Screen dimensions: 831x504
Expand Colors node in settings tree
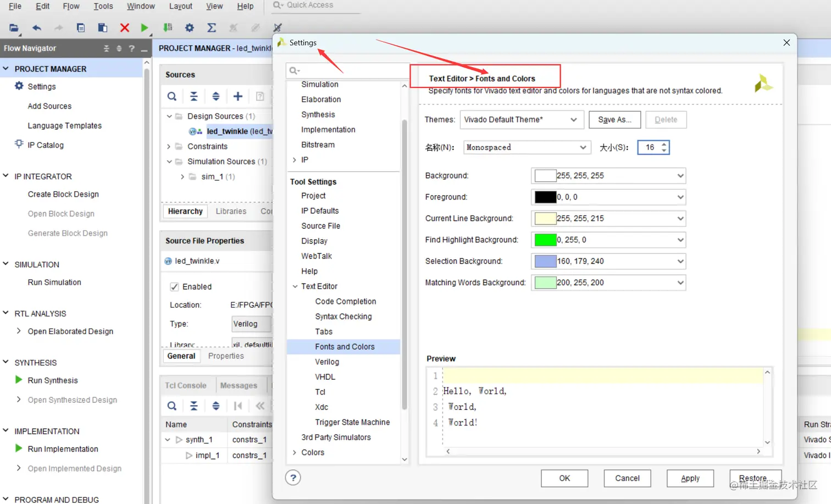295,452
